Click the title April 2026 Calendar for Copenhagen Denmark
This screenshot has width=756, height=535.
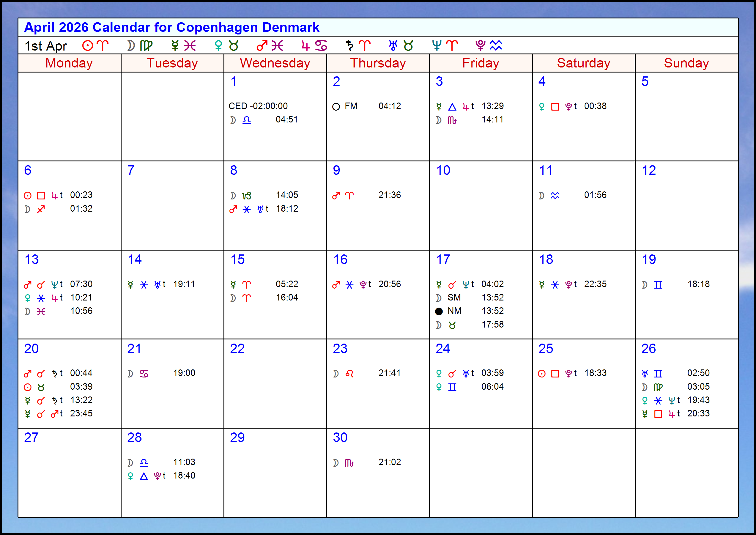(x=172, y=27)
